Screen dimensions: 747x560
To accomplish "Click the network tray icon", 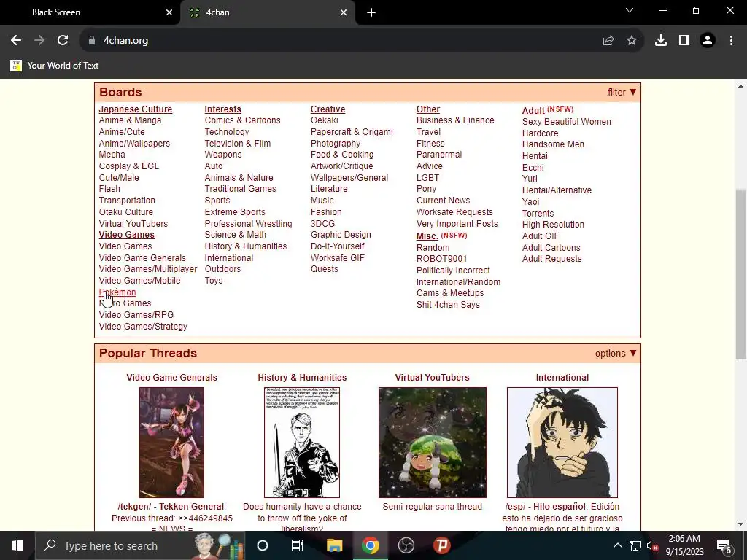I will coord(635,545).
